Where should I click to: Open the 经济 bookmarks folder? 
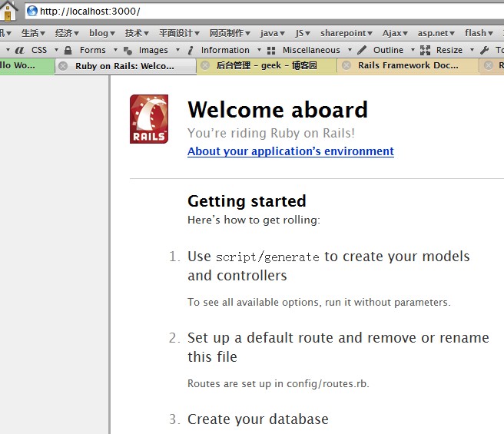pyautogui.click(x=67, y=33)
